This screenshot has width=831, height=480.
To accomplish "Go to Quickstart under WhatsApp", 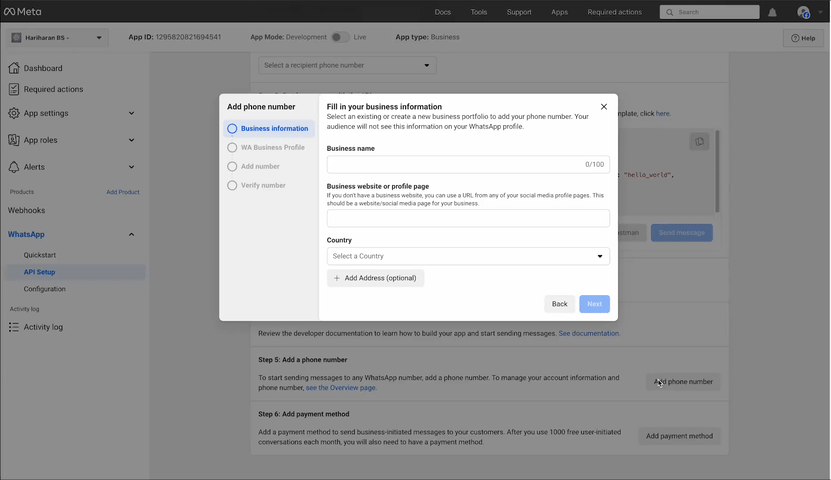I will [x=40, y=255].
